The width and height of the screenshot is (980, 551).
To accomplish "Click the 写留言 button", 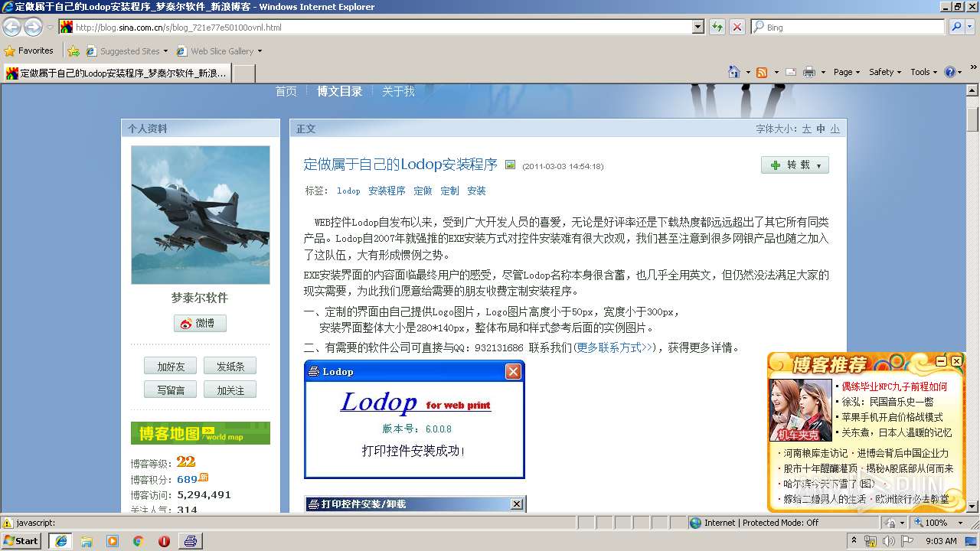I will click(170, 390).
